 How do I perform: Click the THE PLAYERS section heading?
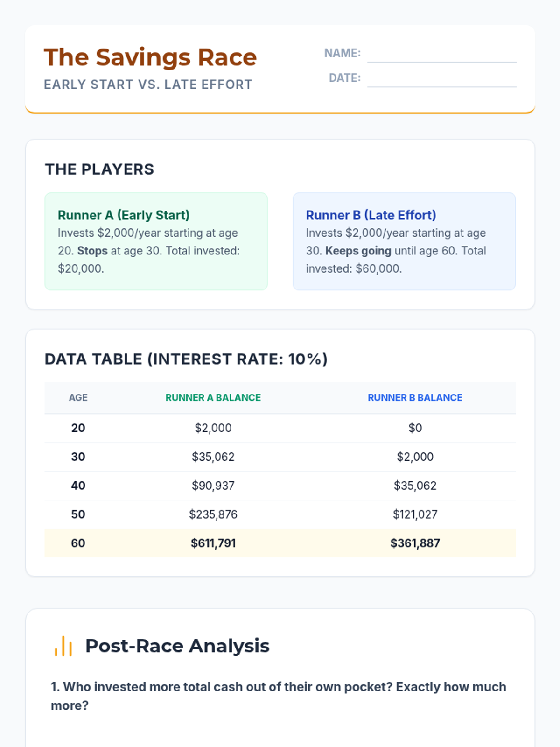click(99, 169)
